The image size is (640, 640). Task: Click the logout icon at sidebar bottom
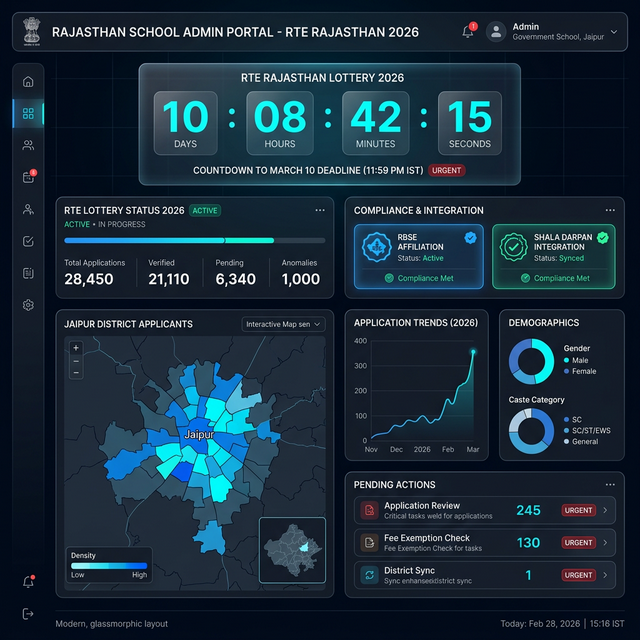point(28,613)
